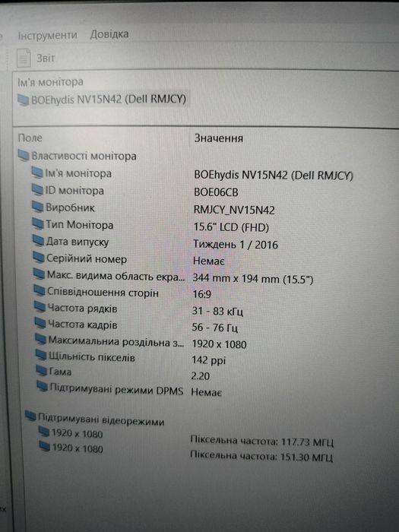The height and width of the screenshot is (532, 399).
Task: Click icon next to Максимальна роздільна з...
Action: click(41, 339)
